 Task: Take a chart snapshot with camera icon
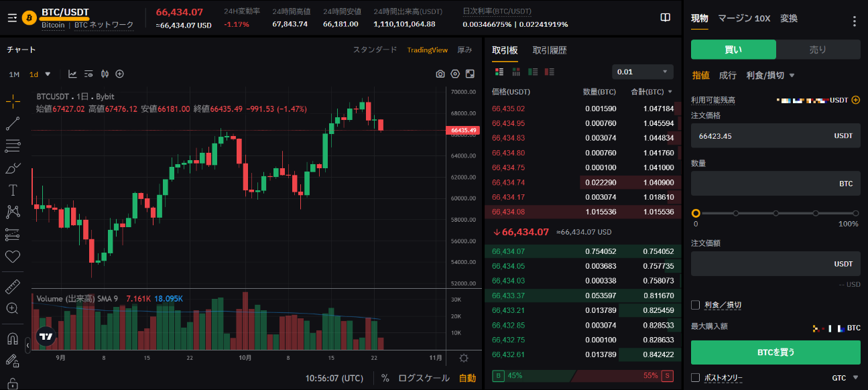coord(440,74)
